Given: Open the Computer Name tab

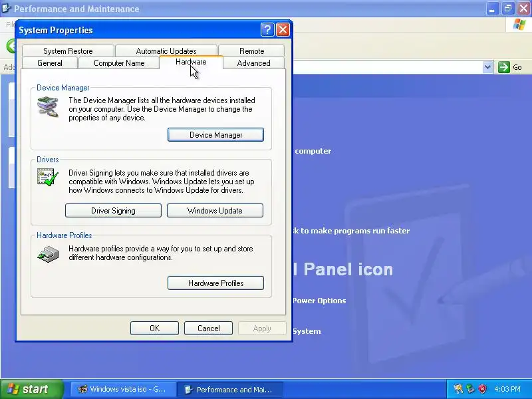Looking at the screenshot, I should 119,63.
